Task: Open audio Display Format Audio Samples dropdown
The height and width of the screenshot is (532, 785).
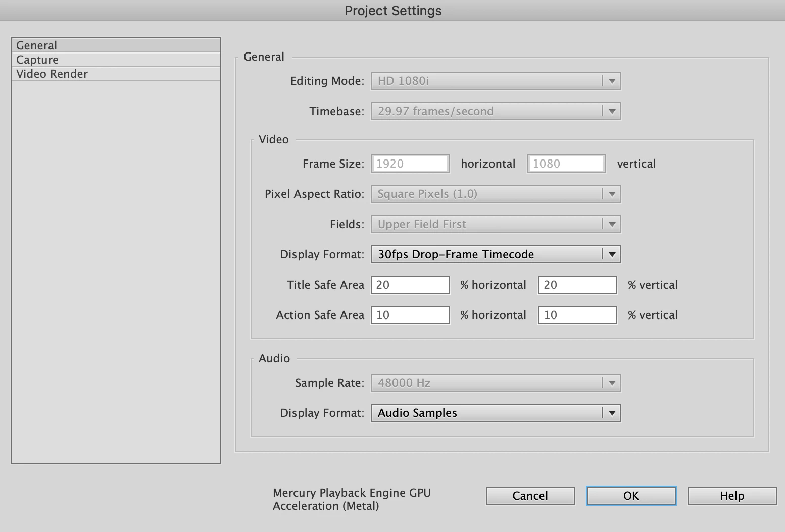Action: coord(496,413)
